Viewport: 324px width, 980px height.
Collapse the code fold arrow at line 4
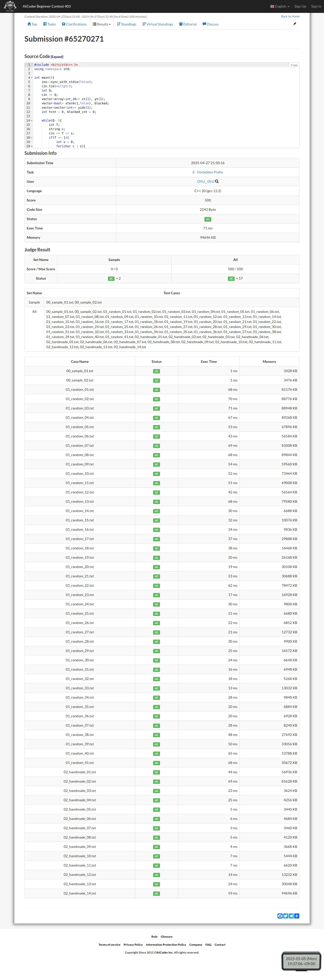(x=32, y=78)
